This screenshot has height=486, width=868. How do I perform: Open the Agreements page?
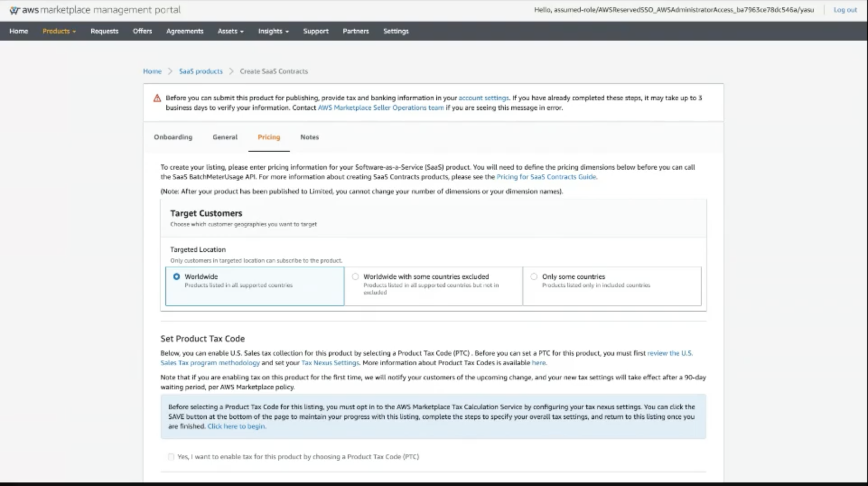click(185, 31)
